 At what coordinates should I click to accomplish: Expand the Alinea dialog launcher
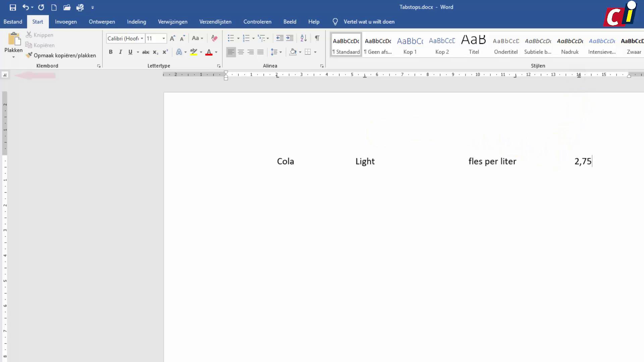pyautogui.click(x=322, y=66)
